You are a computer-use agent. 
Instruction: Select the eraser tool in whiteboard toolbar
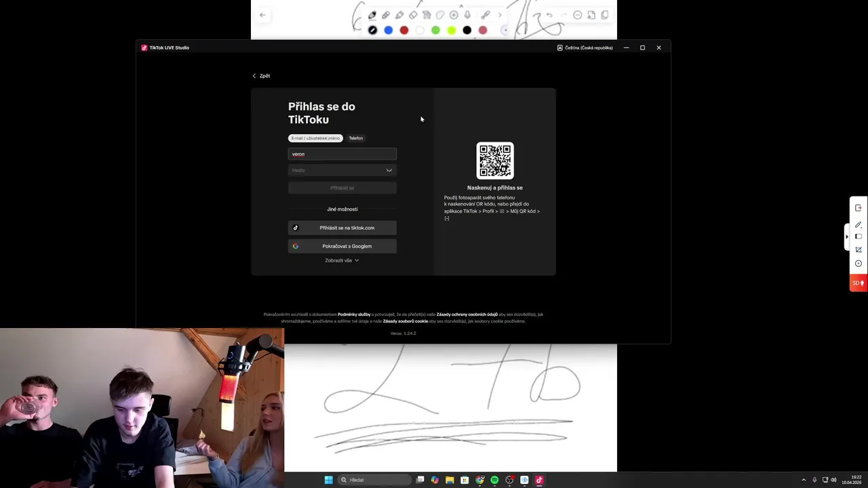click(x=413, y=15)
